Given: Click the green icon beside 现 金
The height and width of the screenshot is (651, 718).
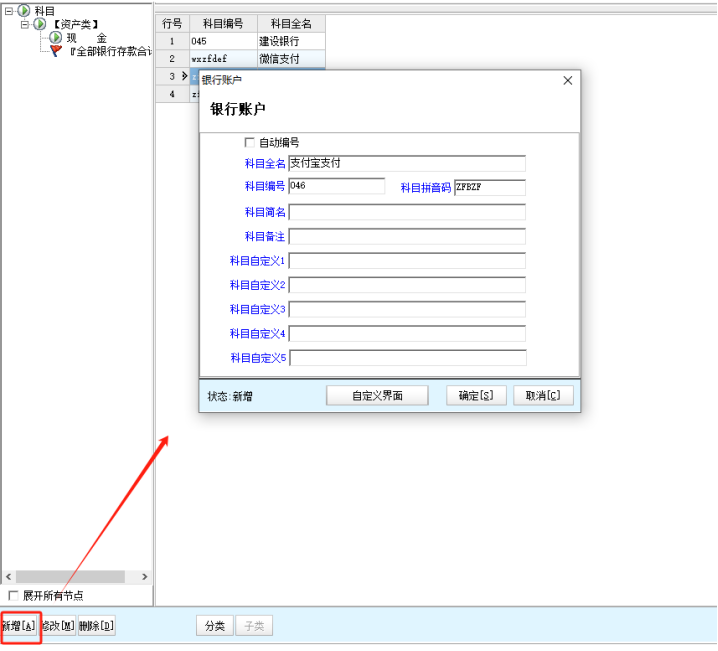Looking at the screenshot, I should click(x=55, y=37).
